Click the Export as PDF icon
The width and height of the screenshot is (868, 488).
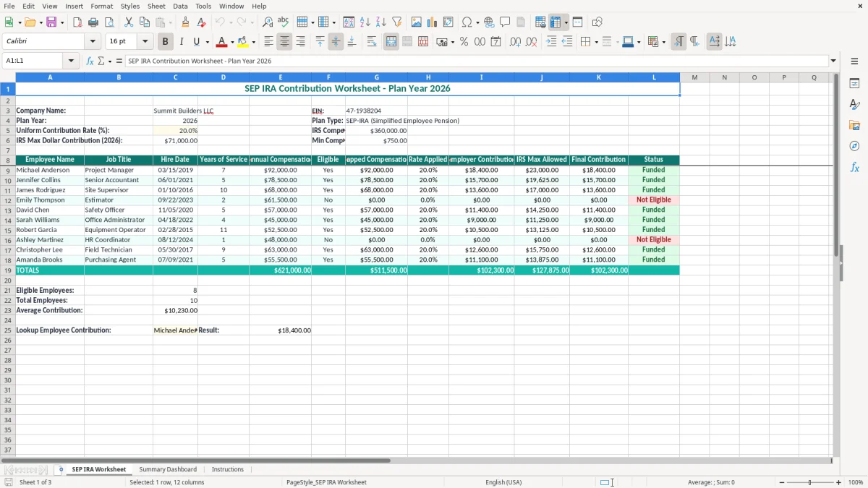77,22
